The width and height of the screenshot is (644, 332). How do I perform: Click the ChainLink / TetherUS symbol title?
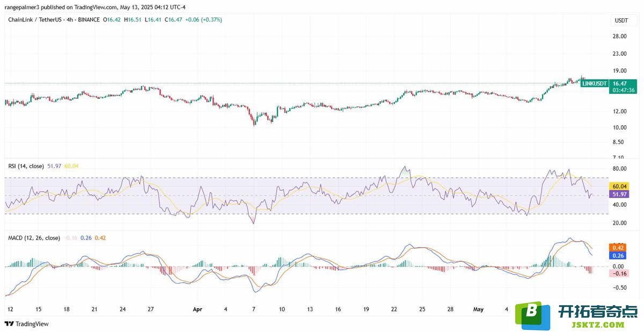tap(34, 20)
